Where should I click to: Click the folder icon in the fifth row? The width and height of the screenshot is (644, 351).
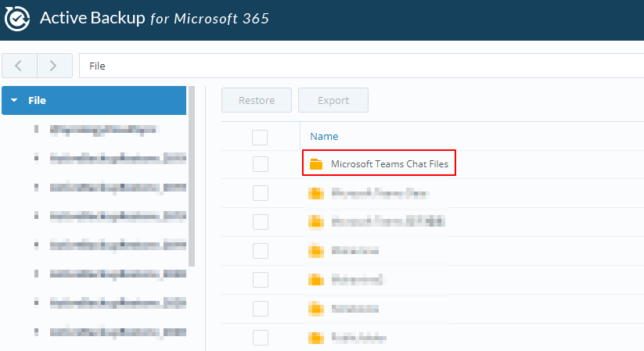tap(316, 280)
